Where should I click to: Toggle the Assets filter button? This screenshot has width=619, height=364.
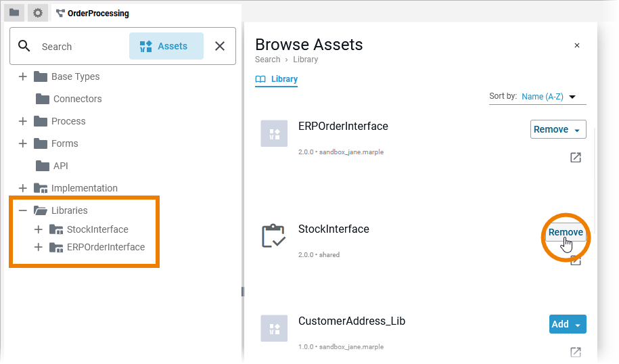click(166, 46)
